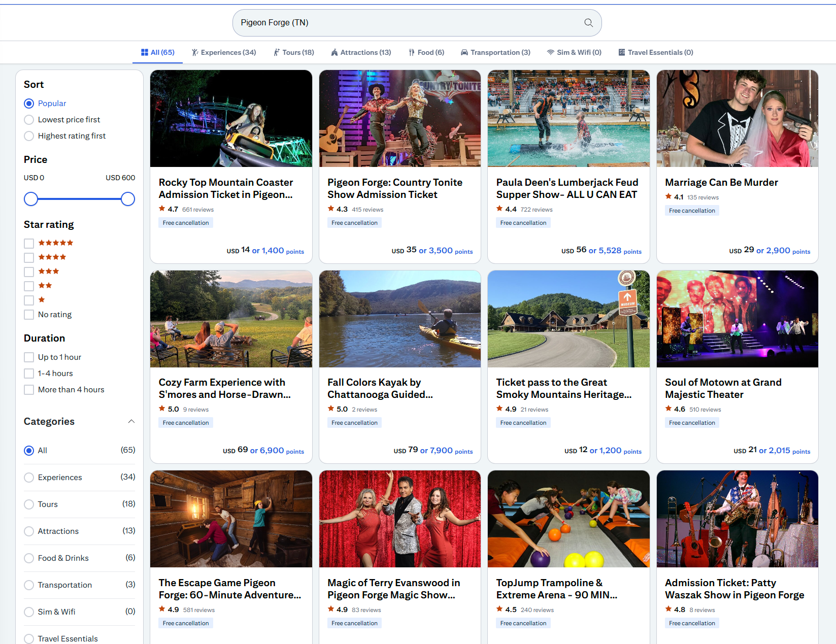Open Magic of Terry Evanswood photo

pos(400,519)
